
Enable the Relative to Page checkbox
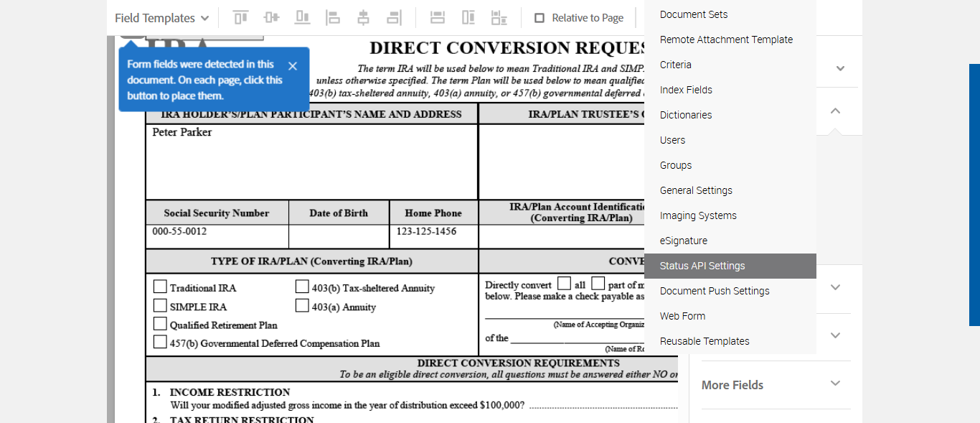(x=540, y=18)
